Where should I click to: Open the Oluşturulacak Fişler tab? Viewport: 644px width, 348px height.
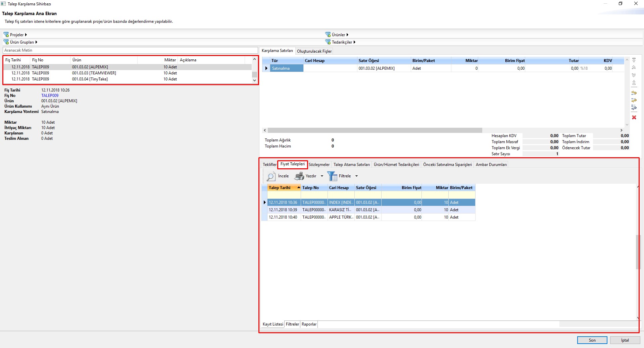pyautogui.click(x=314, y=51)
